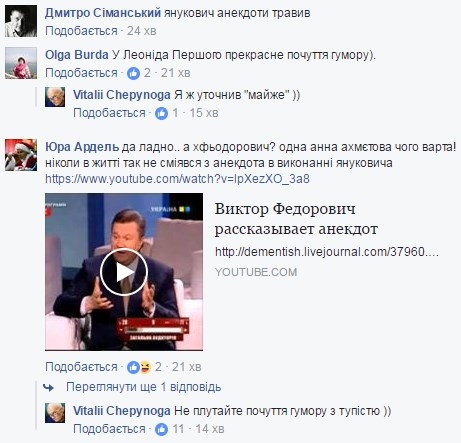Play the Yanukovych YouTube video
This screenshot has height=443, width=461.
tap(124, 272)
